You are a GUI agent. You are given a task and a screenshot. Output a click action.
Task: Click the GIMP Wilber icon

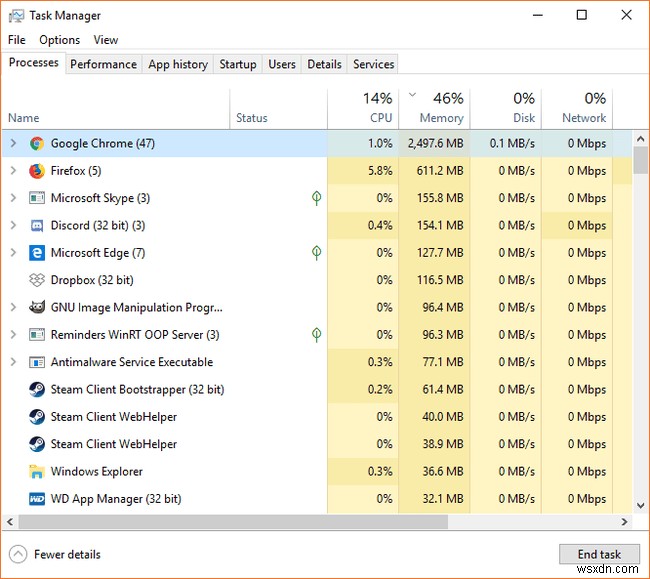pos(37,308)
